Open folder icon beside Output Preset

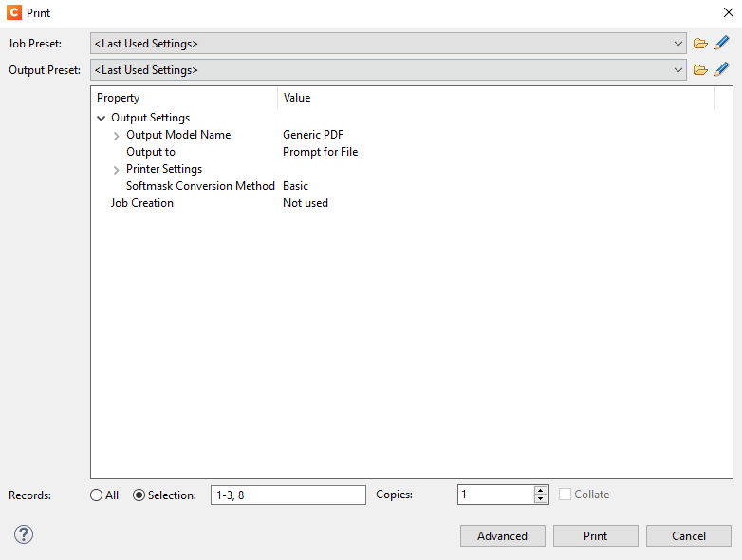(x=700, y=69)
